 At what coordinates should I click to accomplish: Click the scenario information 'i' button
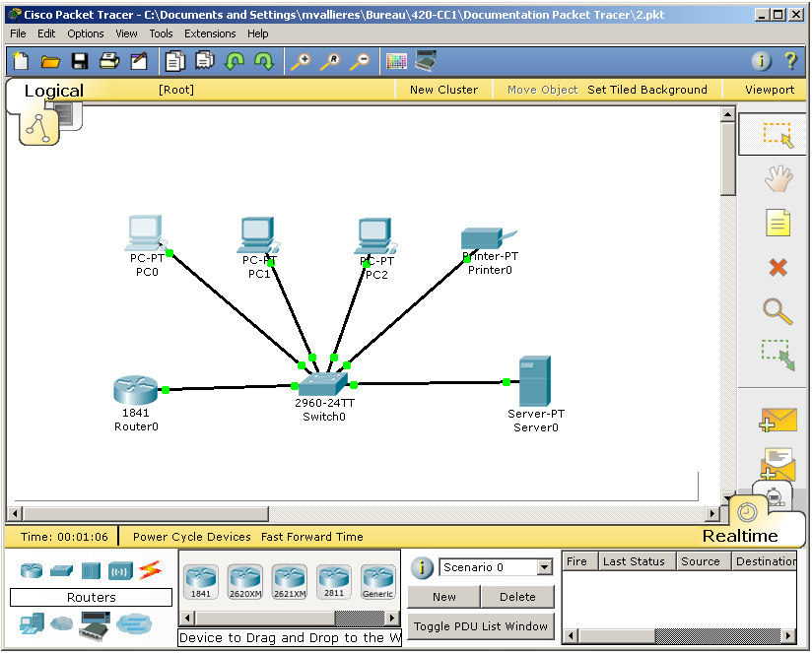pyautogui.click(x=422, y=567)
